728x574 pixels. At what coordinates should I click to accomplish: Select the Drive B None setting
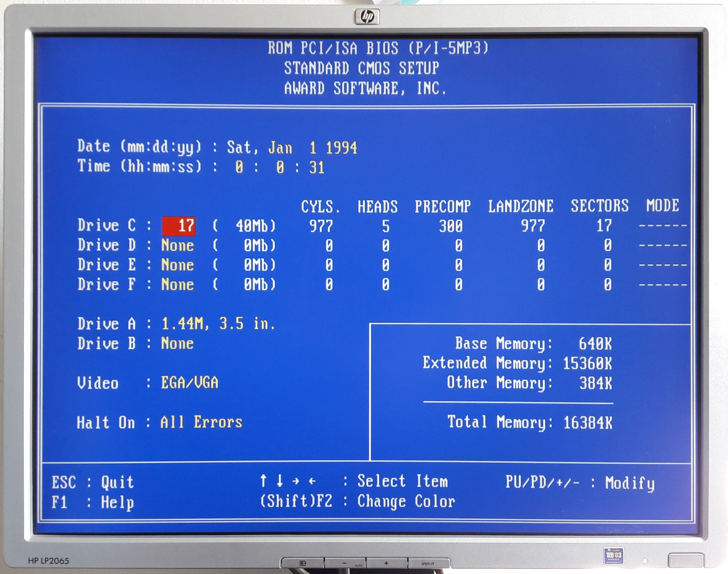pyautogui.click(x=177, y=344)
